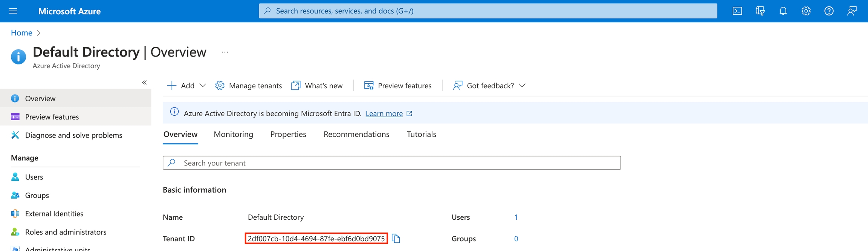The height and width of the screenshot is (251, 868).
Task: Click the info icon in the Entra ID banner
Action: [174, 112]
